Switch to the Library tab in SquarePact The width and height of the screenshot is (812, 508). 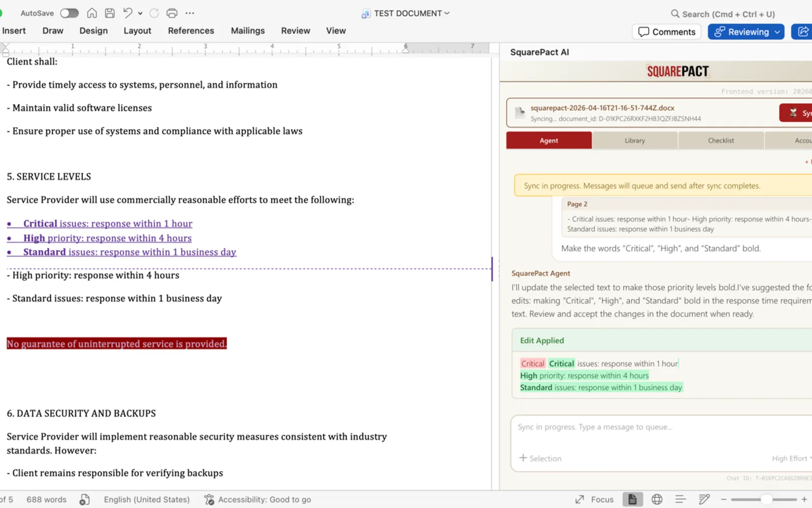pyautogui.click(x=635, y=140)
